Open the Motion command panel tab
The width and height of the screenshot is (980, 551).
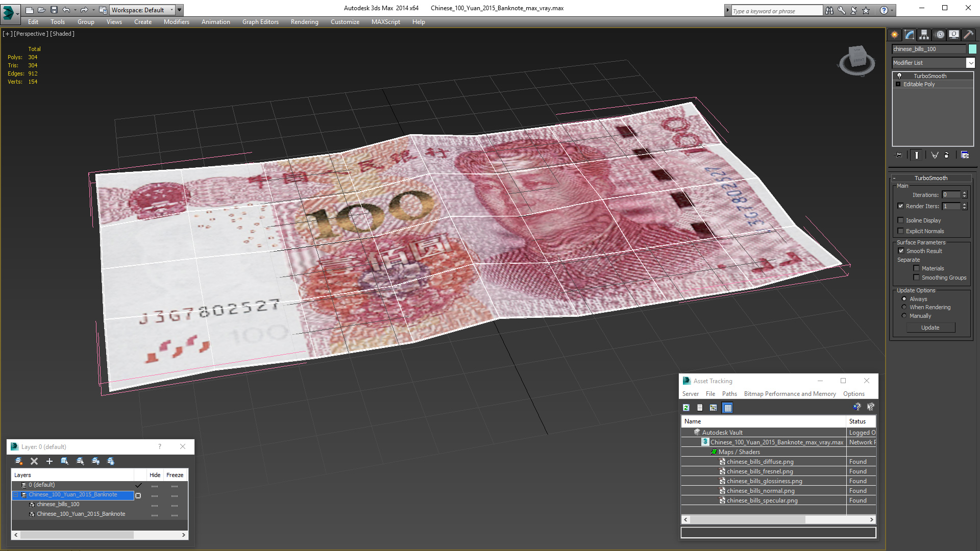939,35
